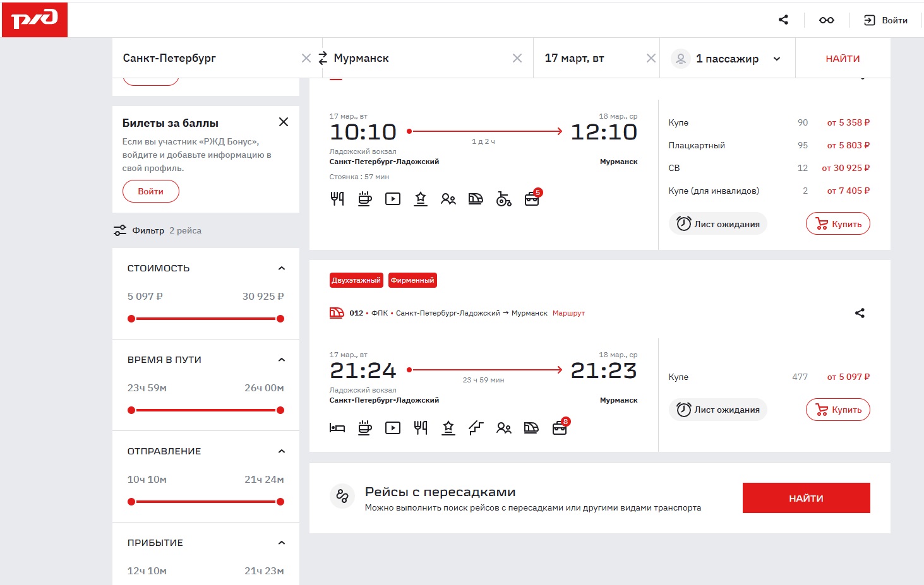Click Войти in the Билеты за баллы panel

[150, 191]
